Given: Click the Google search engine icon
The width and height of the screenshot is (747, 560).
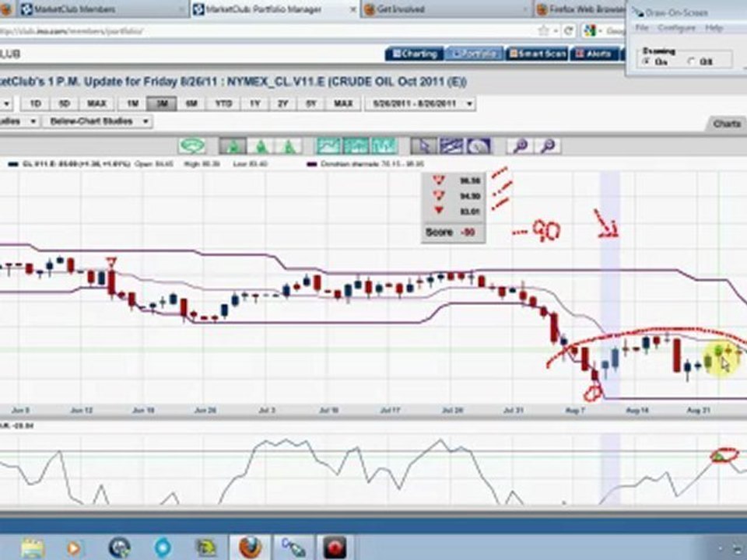Looking at the screenshot, I should pos(590,31).
